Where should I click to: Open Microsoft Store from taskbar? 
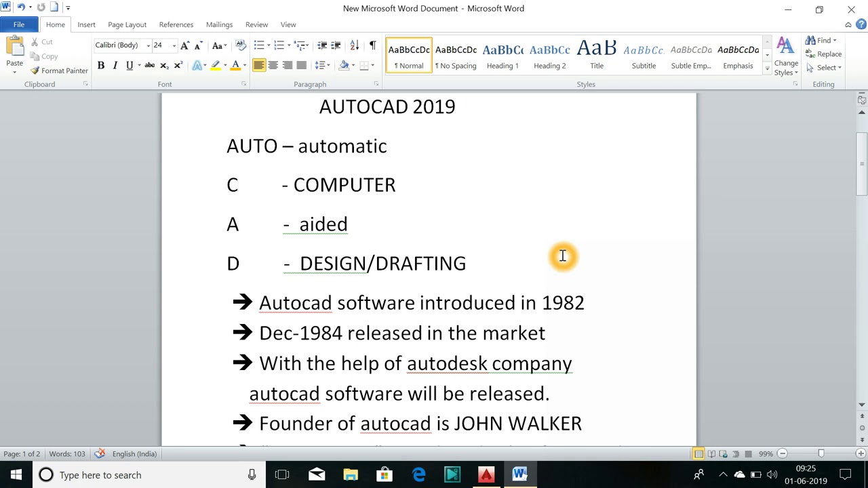384,474
